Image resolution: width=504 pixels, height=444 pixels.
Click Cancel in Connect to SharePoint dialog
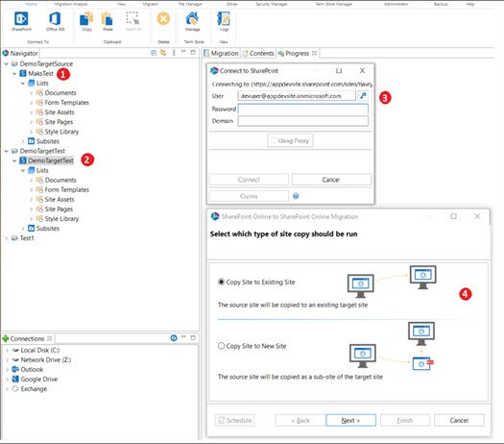pyautogui.click(x=331, y=180)
